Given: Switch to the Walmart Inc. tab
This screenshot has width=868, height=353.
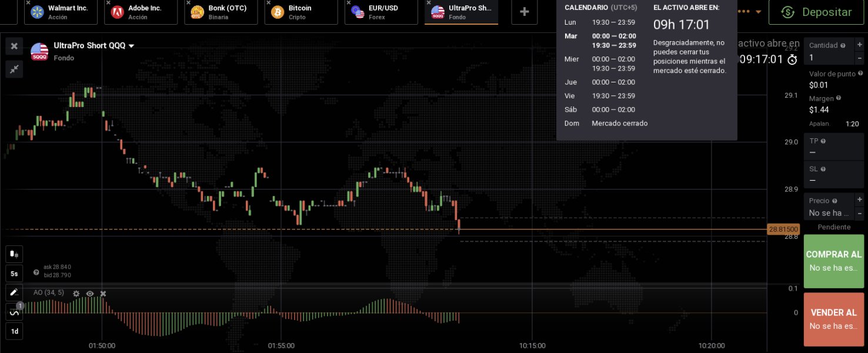Looking at the screenshot, I should 61,12.
